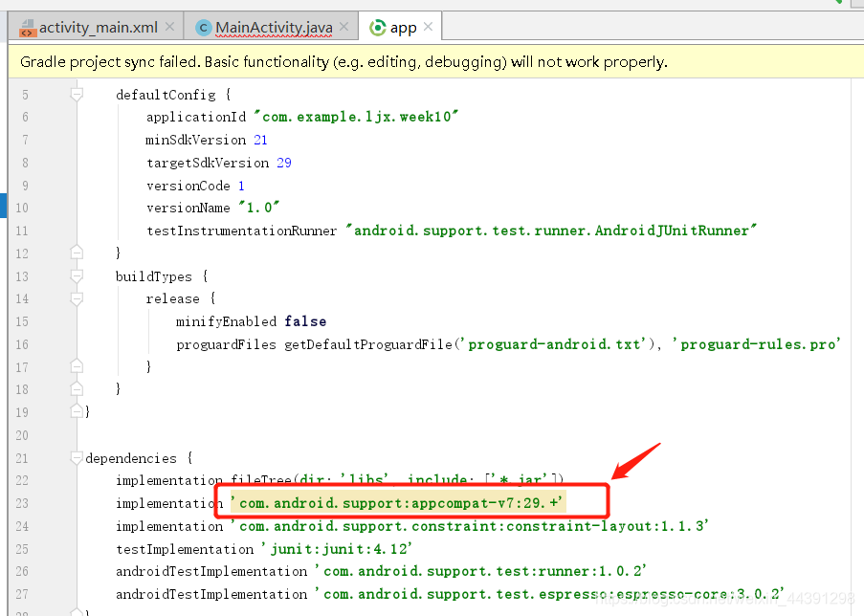Collapse the release block fold arrow
Screen dimensions: 864x616
click(x=78, y=298)
